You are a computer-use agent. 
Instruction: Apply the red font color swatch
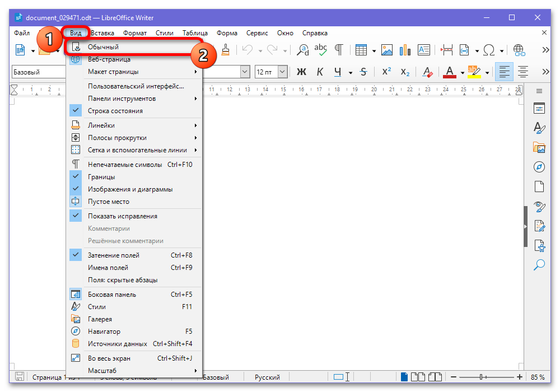tap(450, 72)
